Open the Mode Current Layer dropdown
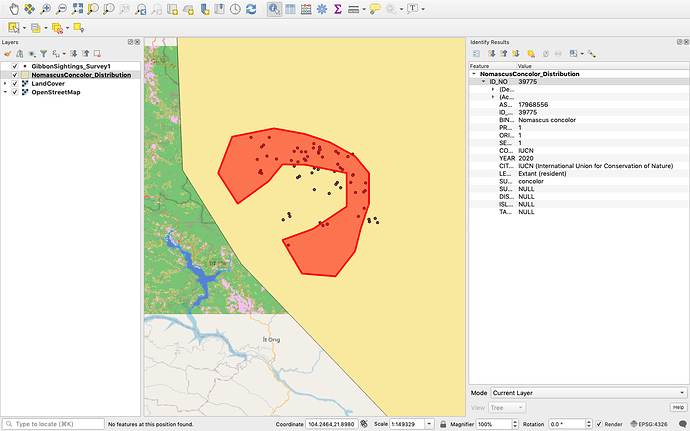 click(589, 393)
